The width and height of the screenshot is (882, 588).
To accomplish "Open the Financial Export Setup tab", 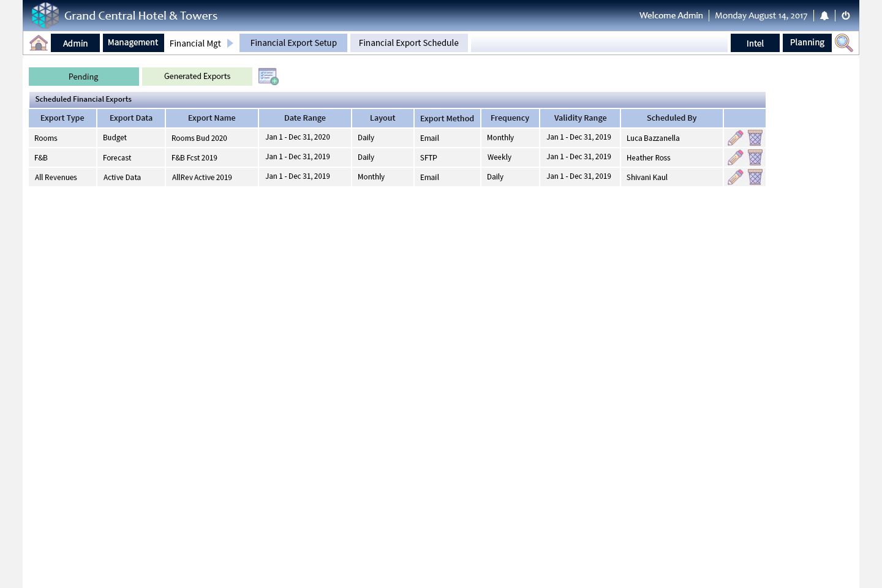I will pyautogui.click(x=293, y=43).
